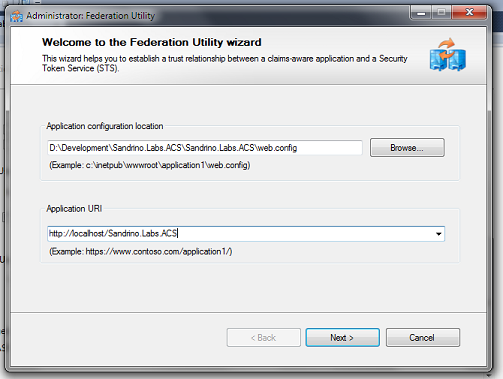Click the 'Administrator: Federation Utility' title text
Image resolution: width=503 pixels, height=379 pixels.
pos(91,16)
